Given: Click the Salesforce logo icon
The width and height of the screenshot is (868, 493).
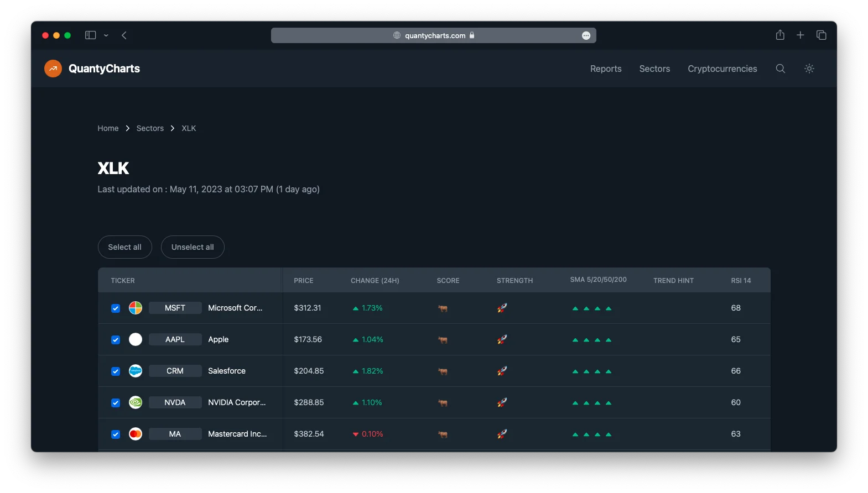Looking at the screenshot, I should coord(136,371).
